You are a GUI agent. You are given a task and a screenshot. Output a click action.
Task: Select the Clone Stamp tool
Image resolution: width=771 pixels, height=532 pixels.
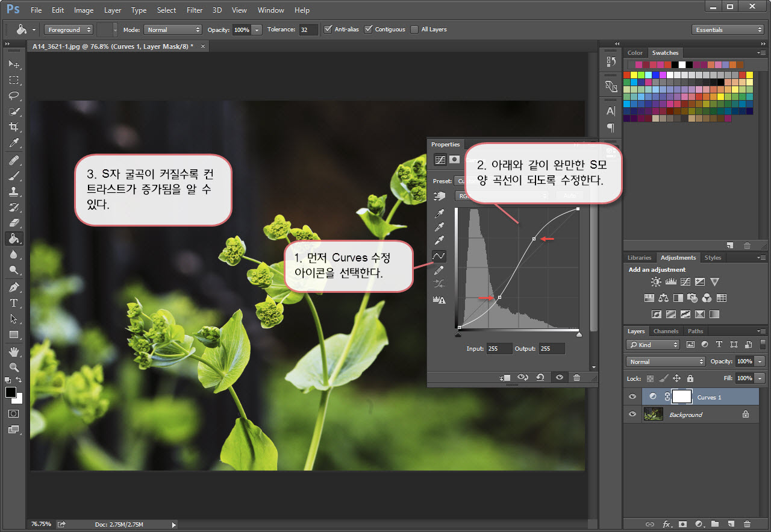(x=13, y=192)
